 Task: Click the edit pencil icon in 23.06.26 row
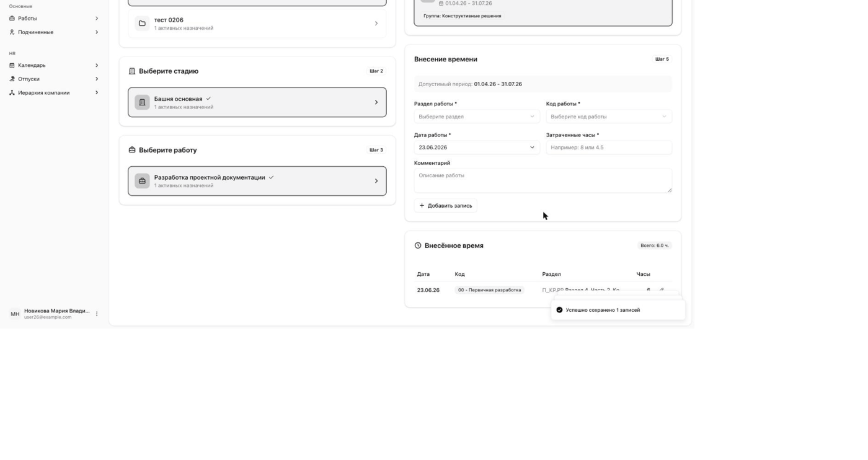(x=662, y=290)
